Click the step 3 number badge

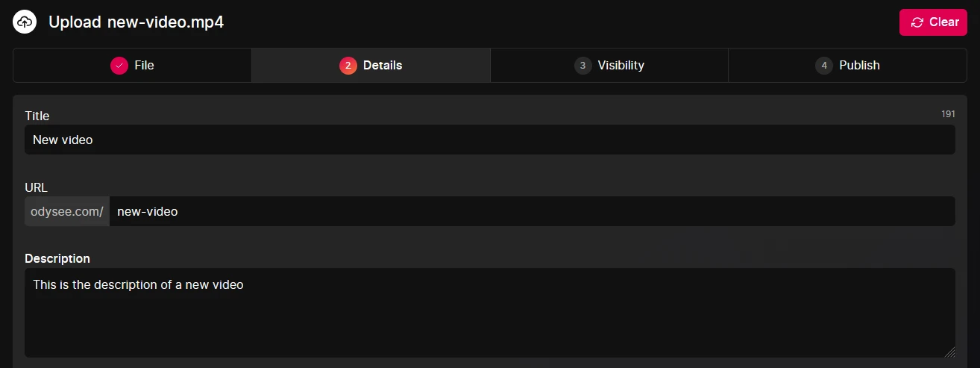[582, 66]
